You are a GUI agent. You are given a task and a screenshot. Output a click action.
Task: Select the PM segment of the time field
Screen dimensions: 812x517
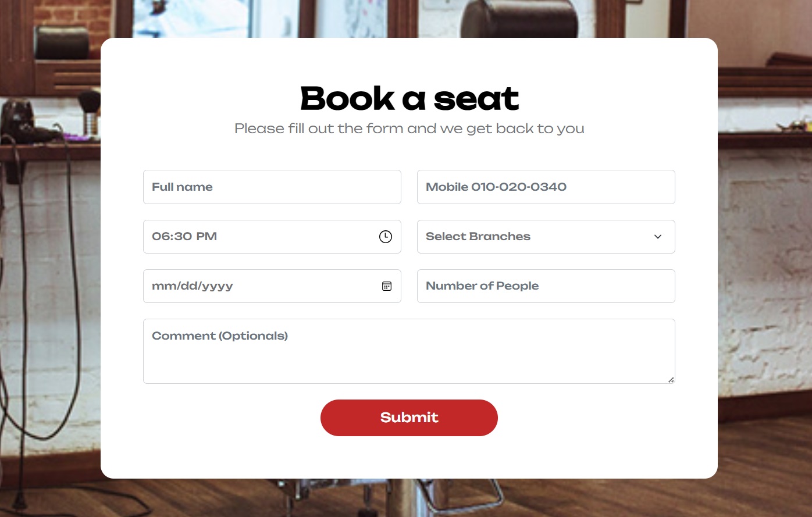(206, 237)
